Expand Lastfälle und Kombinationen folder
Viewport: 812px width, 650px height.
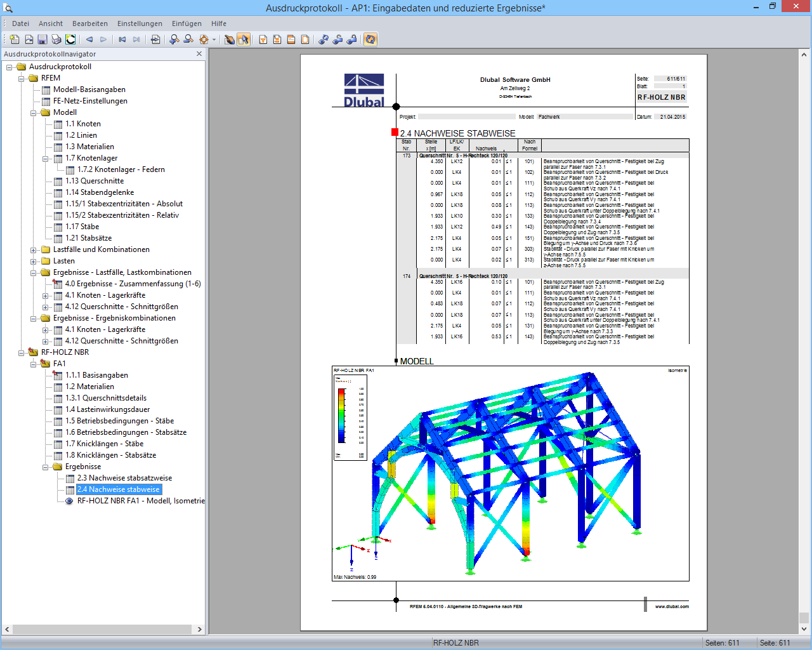click(34, 249)
